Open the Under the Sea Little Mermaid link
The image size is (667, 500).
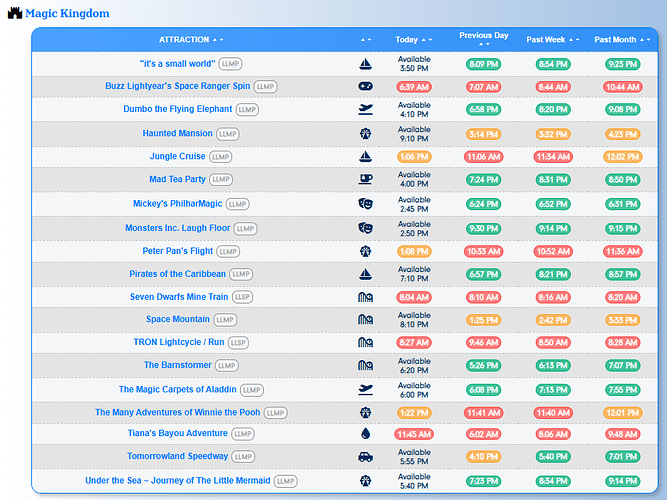coord(177,480)
